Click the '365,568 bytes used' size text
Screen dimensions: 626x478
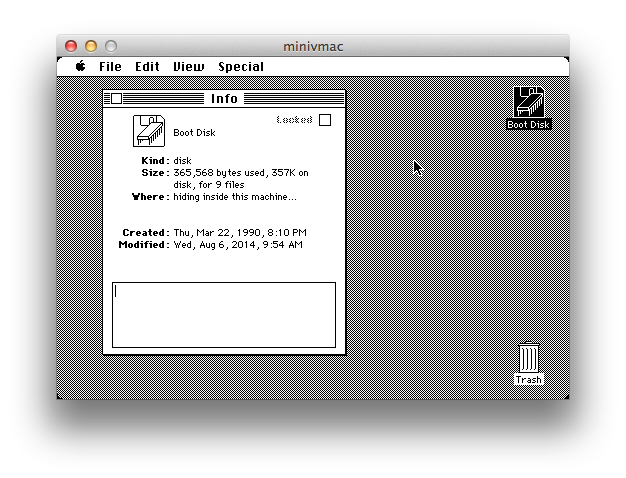(219, 173)
